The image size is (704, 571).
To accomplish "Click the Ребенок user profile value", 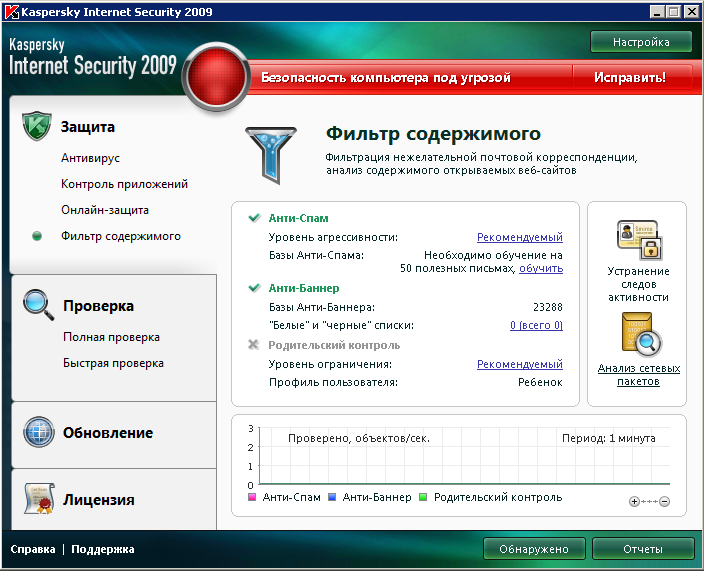I will [540, 382].
